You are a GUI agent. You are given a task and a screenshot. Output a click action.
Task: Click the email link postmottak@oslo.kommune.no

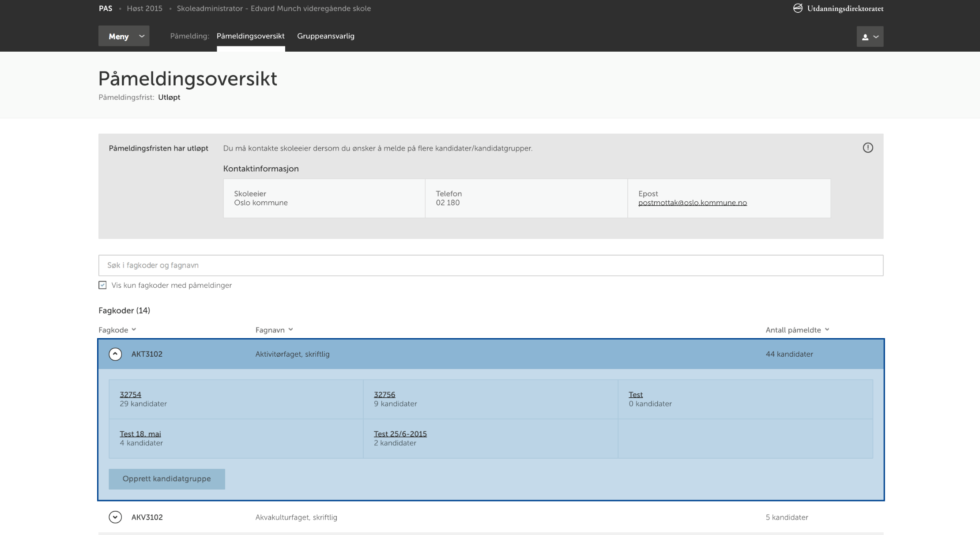(692, 202)
